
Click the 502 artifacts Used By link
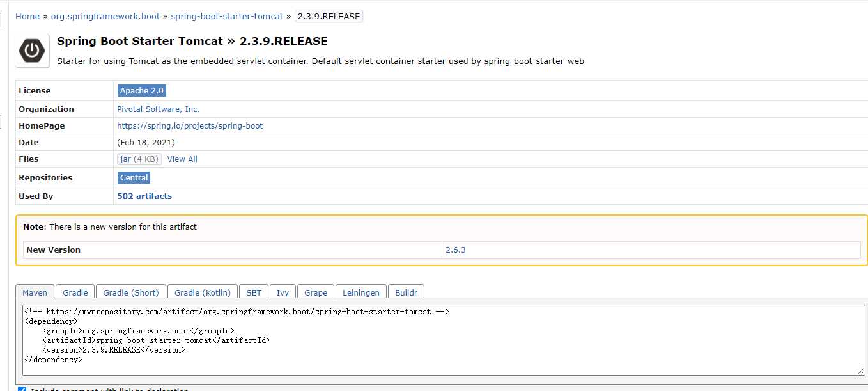144,196
